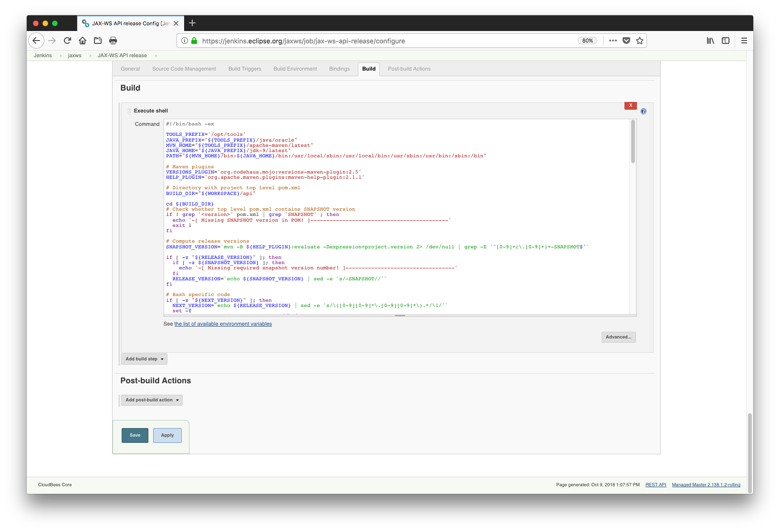Expand the JAX-WS API release breadcrumb arrow
The height and width of the screenshot is (532, 780).
pos(156,56)
